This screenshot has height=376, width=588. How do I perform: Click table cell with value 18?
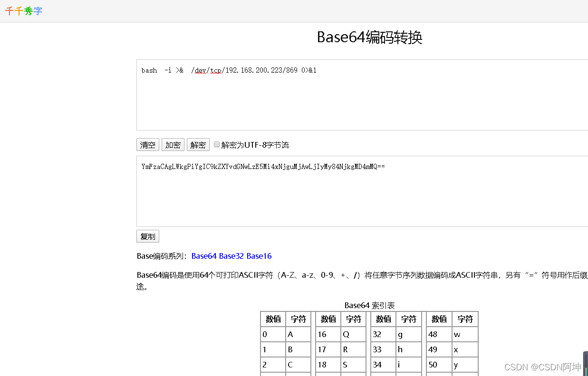tap(328, 365)
